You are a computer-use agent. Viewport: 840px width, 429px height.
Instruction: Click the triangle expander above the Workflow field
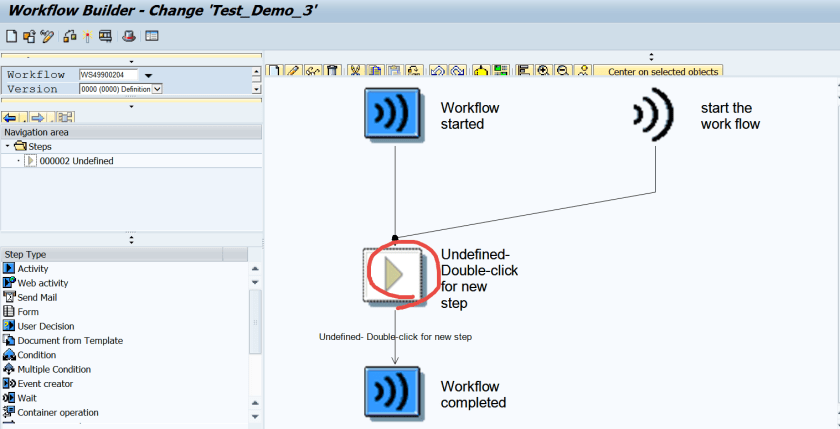coord(131,62)
